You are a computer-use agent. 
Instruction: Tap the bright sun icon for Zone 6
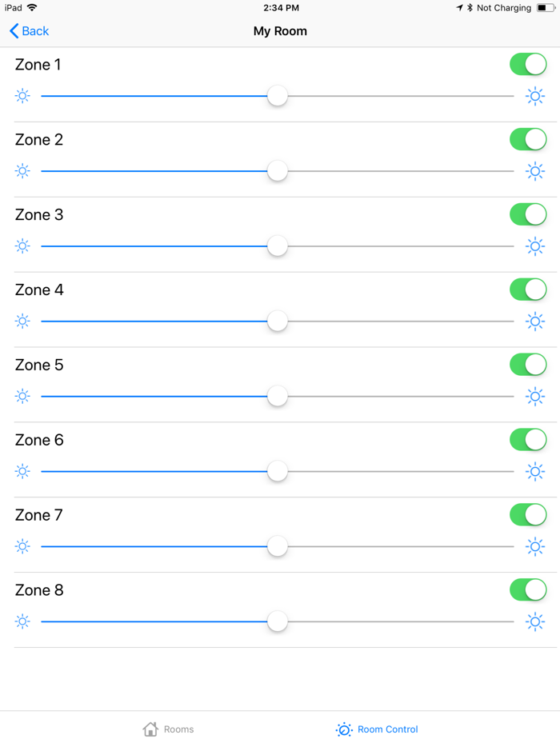pos(535,472)
